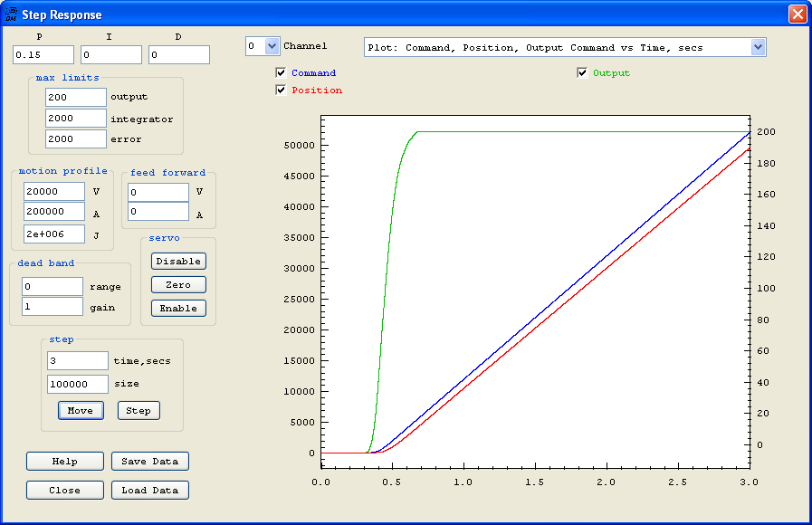This screenshot has width=812, height=525.
Task: Toggle the Position plot checkbox
Action: pyautogui.click(x=281, y=90)
